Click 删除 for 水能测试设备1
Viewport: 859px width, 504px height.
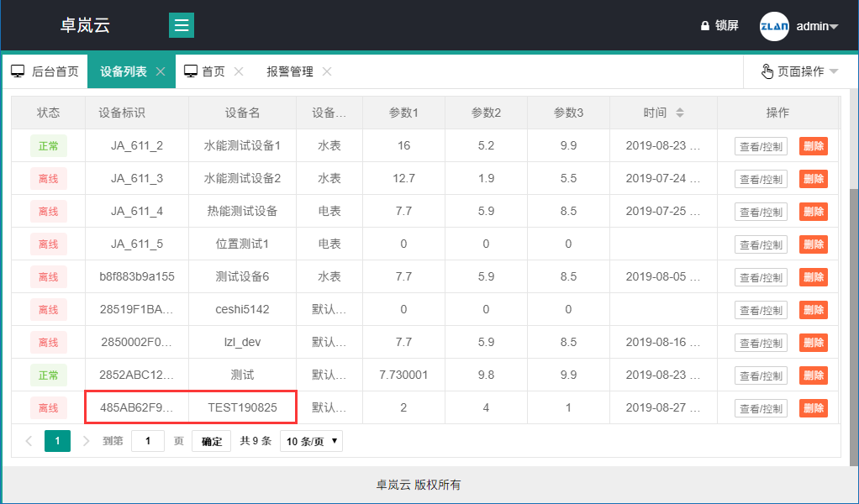[x=812, y=145]
